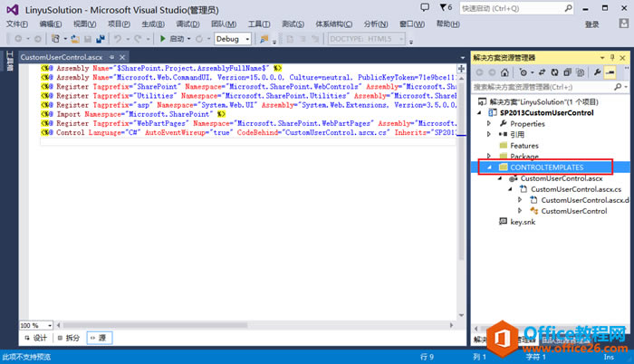Open the zoom 100 % dropdown
Viewport: 634px width, 364px height.
pos(50,325)
